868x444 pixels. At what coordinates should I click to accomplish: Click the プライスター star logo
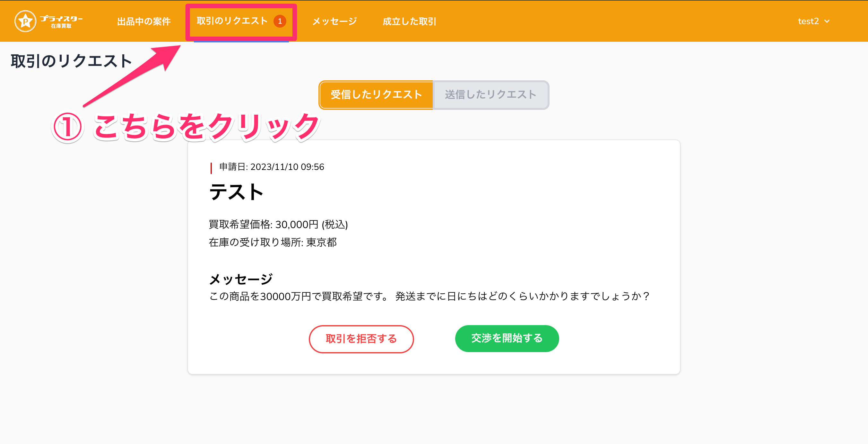click(48, 21)
